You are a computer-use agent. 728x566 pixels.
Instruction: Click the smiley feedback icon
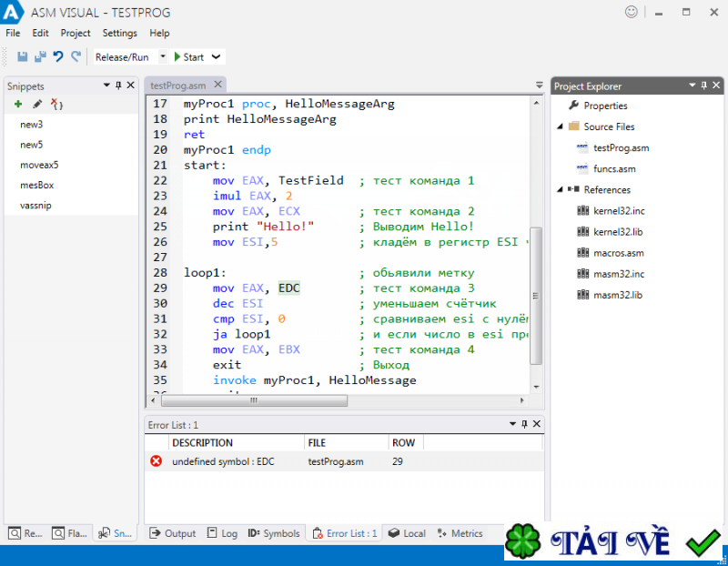tap(632, 12)
